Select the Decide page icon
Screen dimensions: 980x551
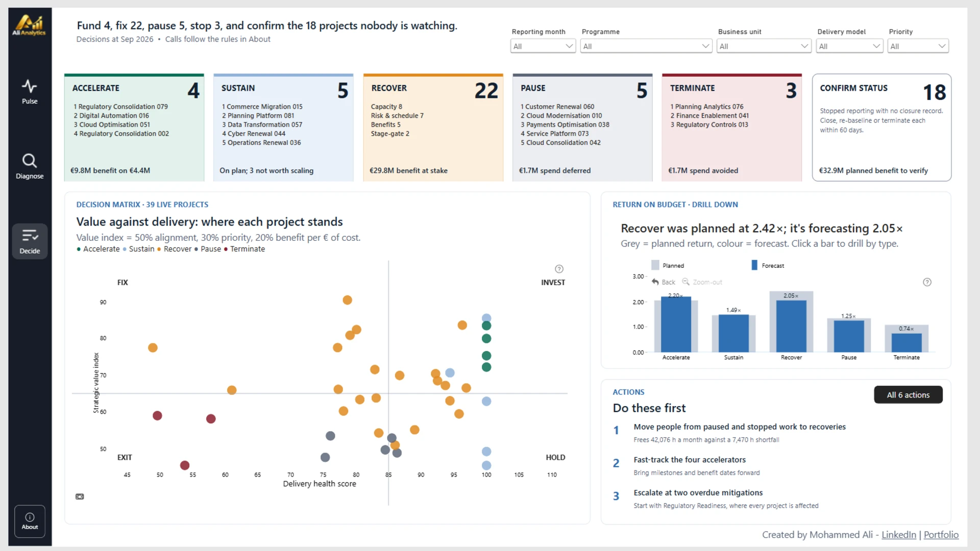tap(30, 235)
